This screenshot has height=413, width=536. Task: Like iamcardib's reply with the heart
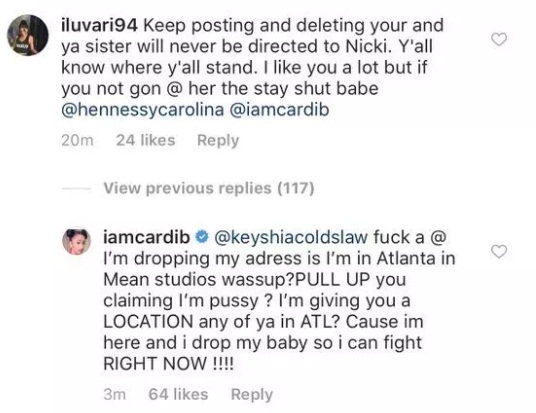point(499,252)
